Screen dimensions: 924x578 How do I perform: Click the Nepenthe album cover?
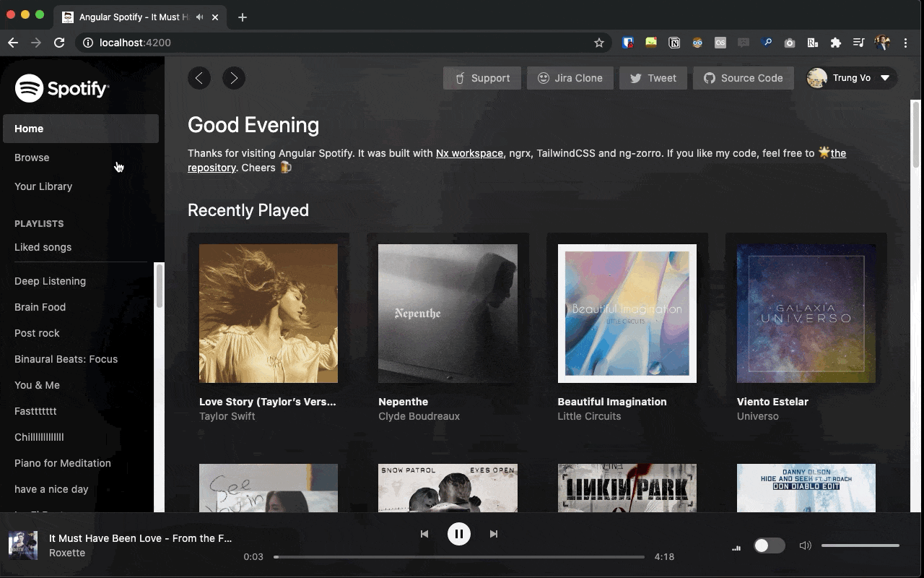[x=448, y=314]
